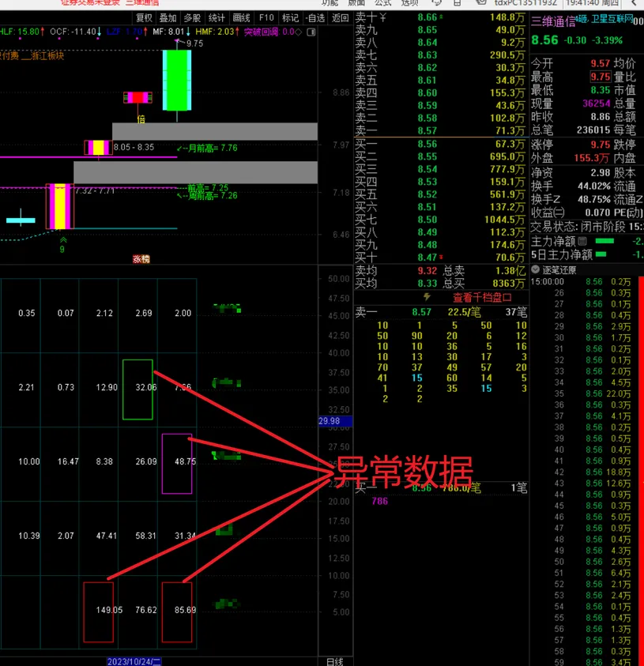Screen dimensions: 644x666
Task: Click the down arrow marker beside 买十 price
Action: coord(441,258)
